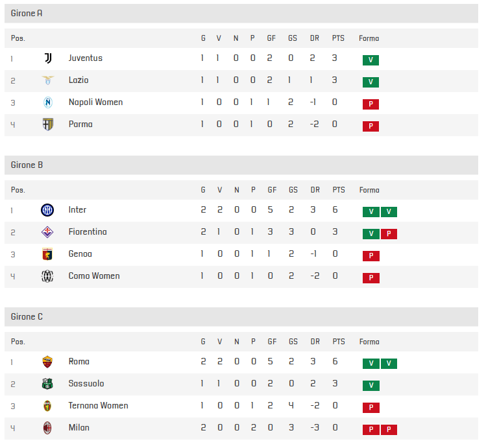Screen dimensions: 486x448
Task: Click the Parma club crest
Action: tap(48, 124)
